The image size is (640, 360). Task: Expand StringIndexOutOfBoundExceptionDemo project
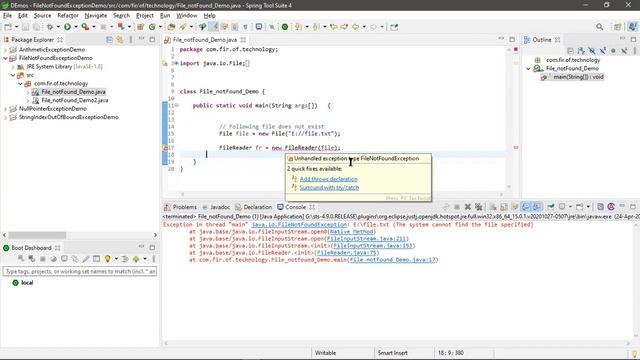click(5, 117)
